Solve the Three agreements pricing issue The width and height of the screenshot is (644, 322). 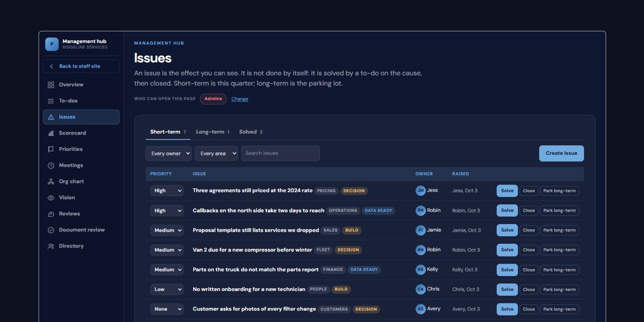coord(507,191)
